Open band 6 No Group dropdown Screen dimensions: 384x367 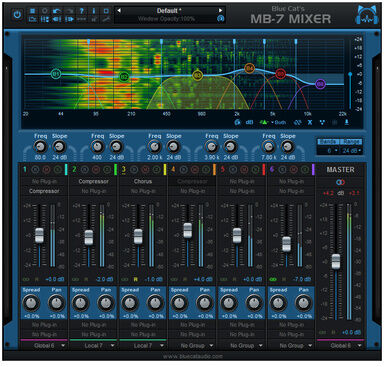(x=291, y=346)
